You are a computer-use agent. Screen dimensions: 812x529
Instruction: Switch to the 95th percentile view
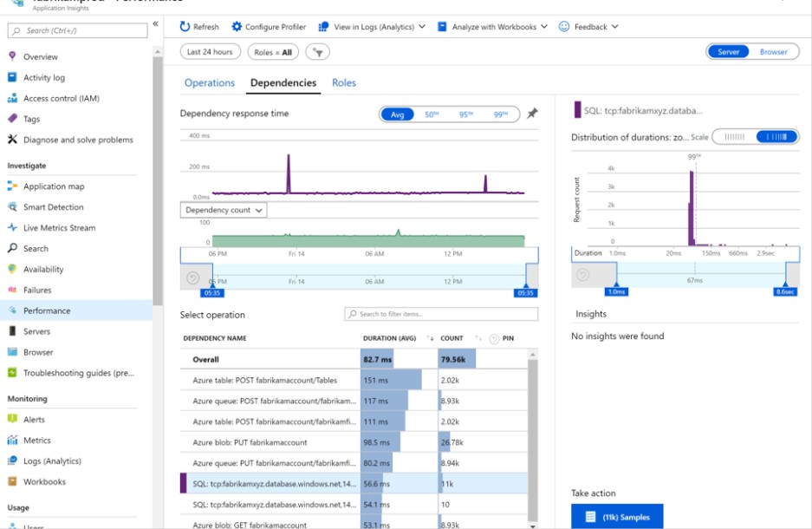465,114
